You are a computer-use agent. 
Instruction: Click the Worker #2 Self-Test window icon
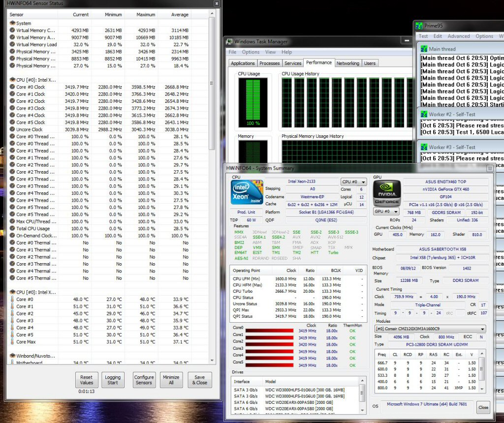424,114
